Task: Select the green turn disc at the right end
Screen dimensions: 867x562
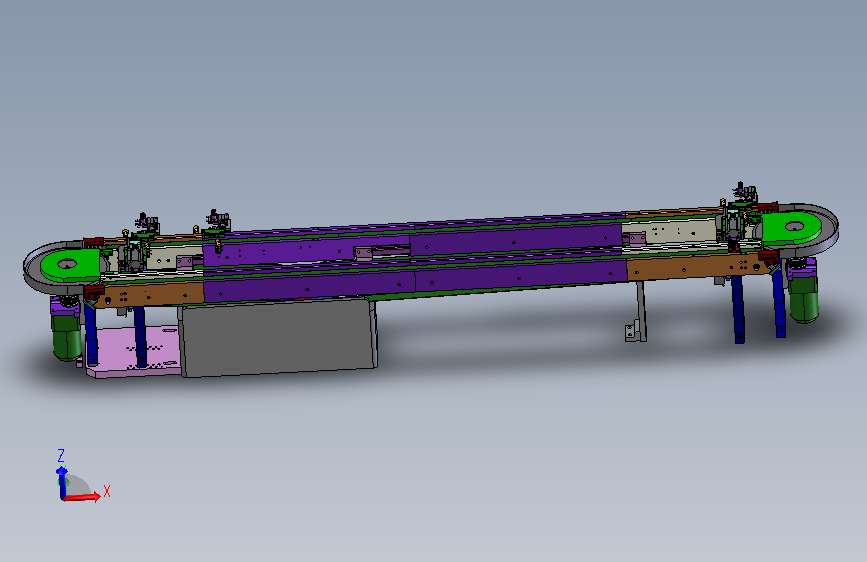Action: point(792,227)
